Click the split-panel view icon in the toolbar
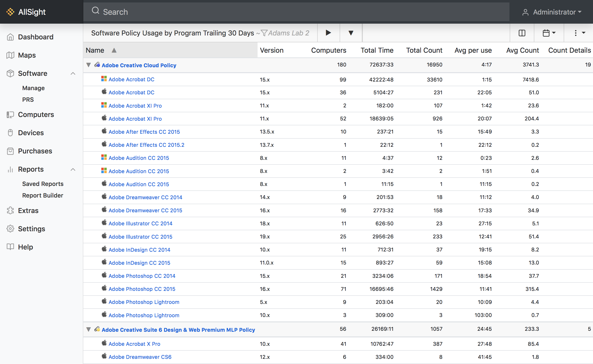The image size is (593, 364). pyautogui.click(x=522, y=33)
